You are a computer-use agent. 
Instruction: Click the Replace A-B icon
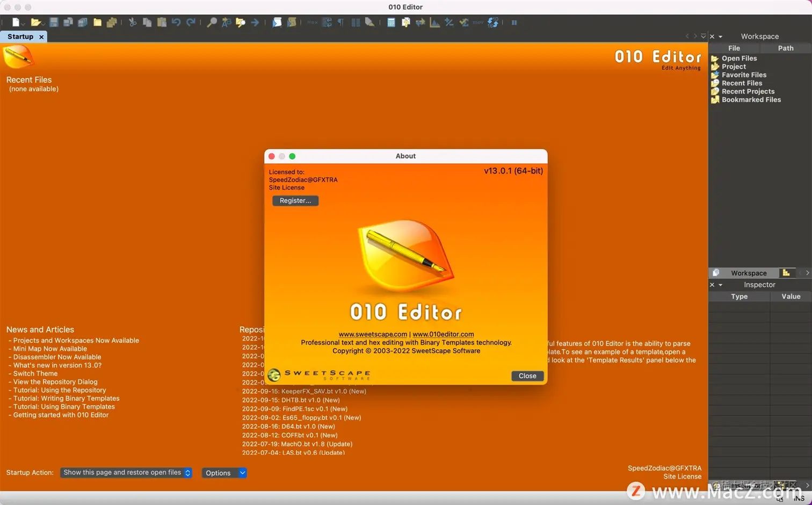point(227,23)
